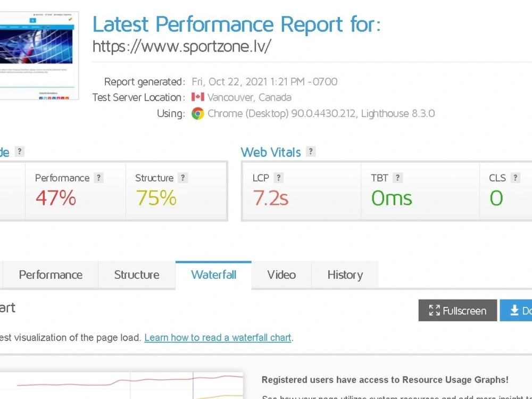Screen dimensions: 532x399
Task: Click the 'Latest Performance Report for:' heading
Action: coord(237,24)
